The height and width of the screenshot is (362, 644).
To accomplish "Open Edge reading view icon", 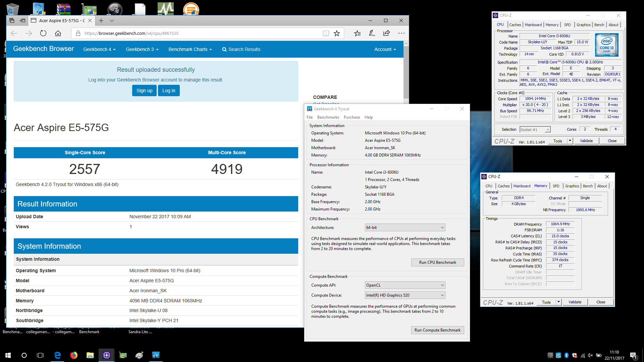I will tap(326, 33).
